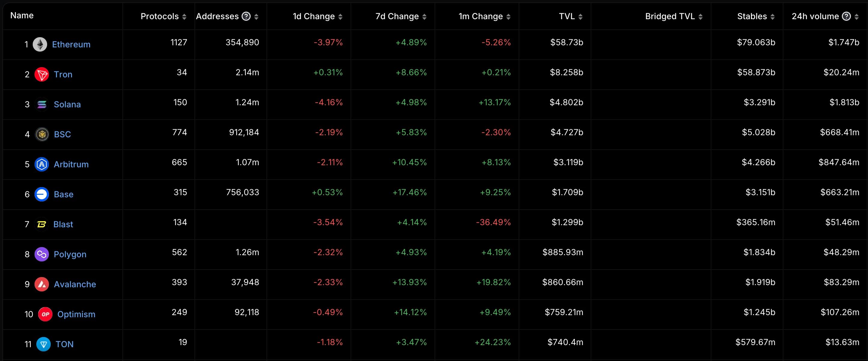
Task: Click the Bridged TVL column header
Action: point(670,16)
